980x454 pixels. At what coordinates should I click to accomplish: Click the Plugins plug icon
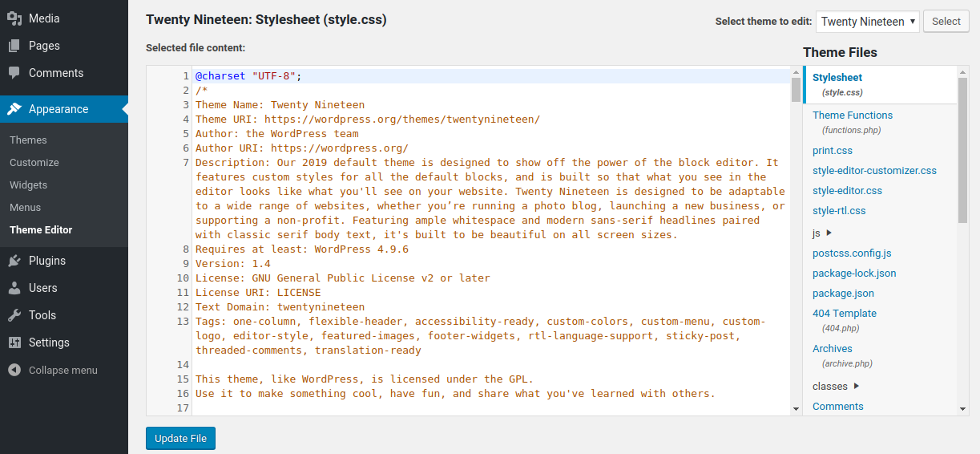[14, 261]
